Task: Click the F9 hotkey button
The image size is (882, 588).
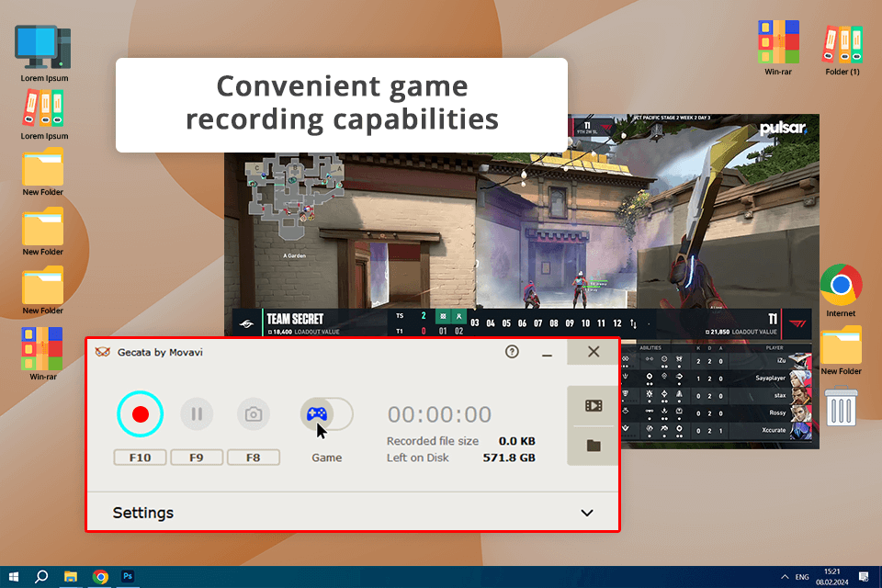Action: (x=197, y=458)
